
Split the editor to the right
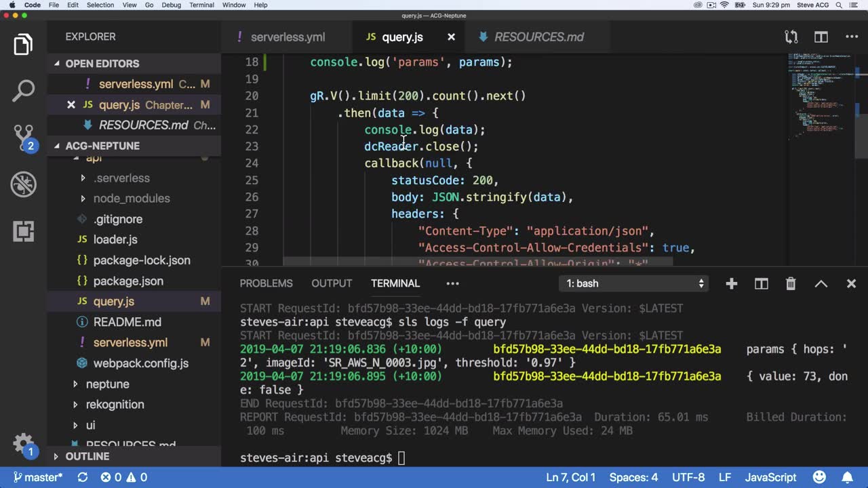pyautogui.click(x=821, y=37)
